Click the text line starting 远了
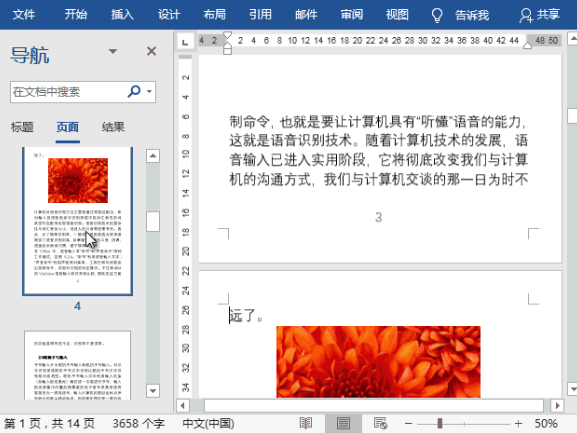577x433 pixels. [246, 316]
